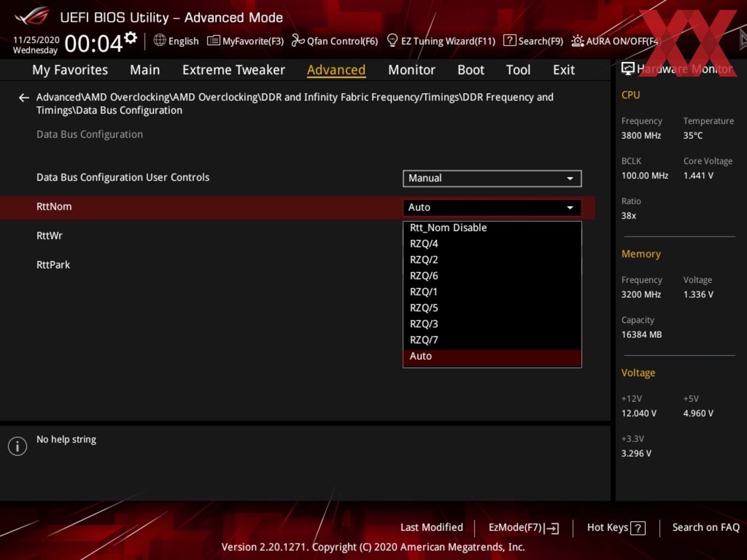Open Search(F9) tool
Screen dimensions: 747x560
tap(533, 41)
